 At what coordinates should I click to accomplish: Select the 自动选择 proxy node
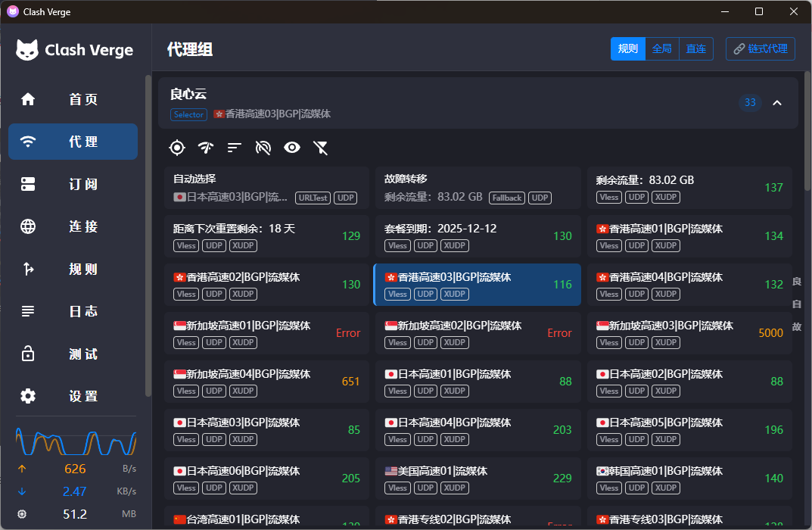(266, 188)
